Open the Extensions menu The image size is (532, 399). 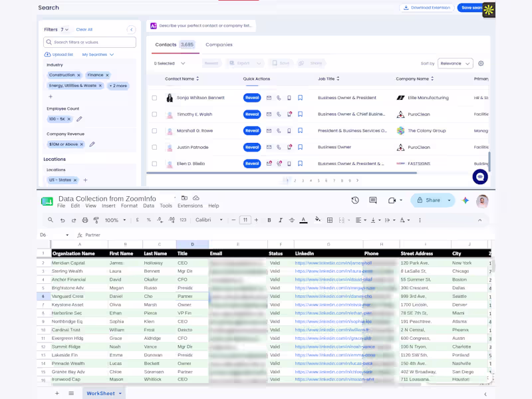[190, 206]
